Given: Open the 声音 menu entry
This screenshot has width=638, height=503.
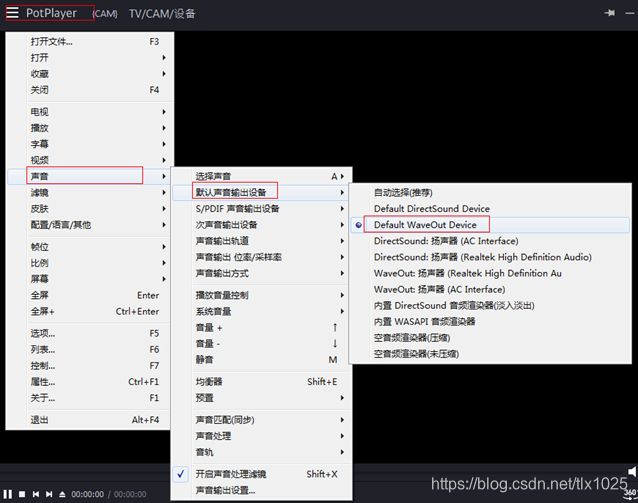Looking at the screenshot, I should click(x=88, y=176).
